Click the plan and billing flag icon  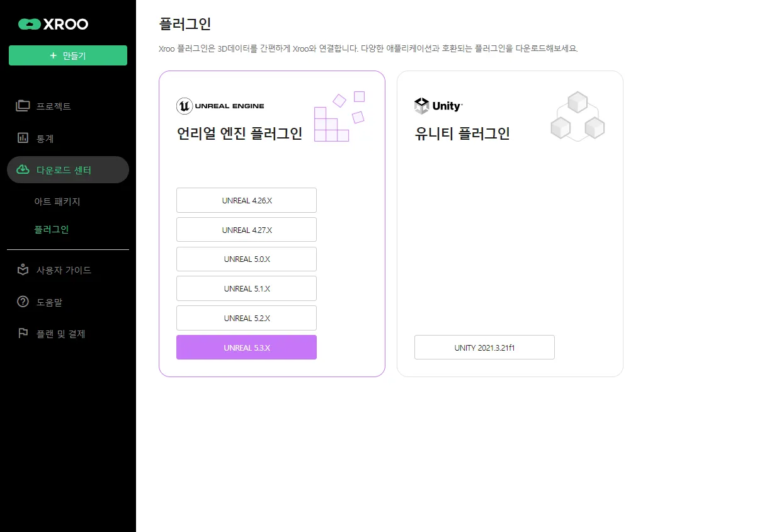coord(23,334)
